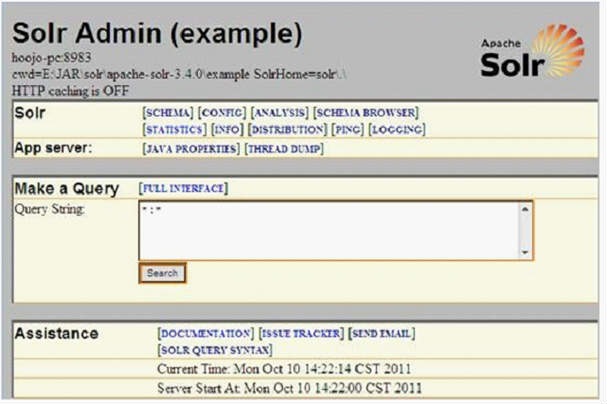Open the LOGGING settings link
Image resolution: width=607 pixels, height=404 pixels.
(x=397, y=129)
